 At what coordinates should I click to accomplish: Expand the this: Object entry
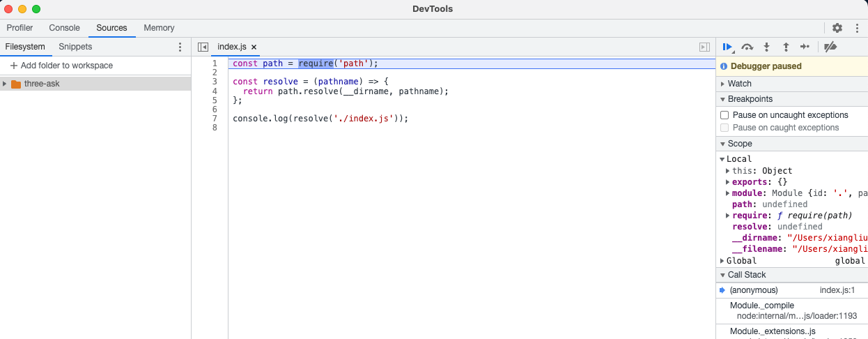pos(728,171)
